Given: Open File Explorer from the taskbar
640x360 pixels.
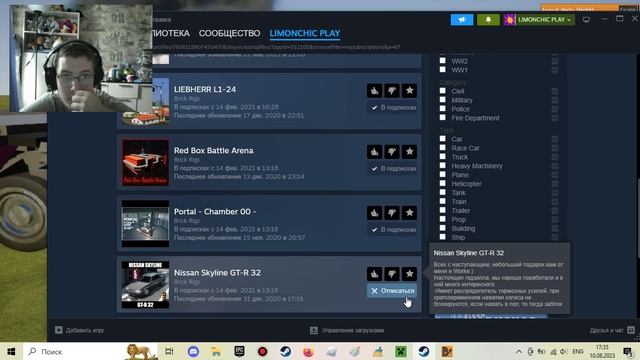Looking at the screenshot, I should (x=216, y=351).
